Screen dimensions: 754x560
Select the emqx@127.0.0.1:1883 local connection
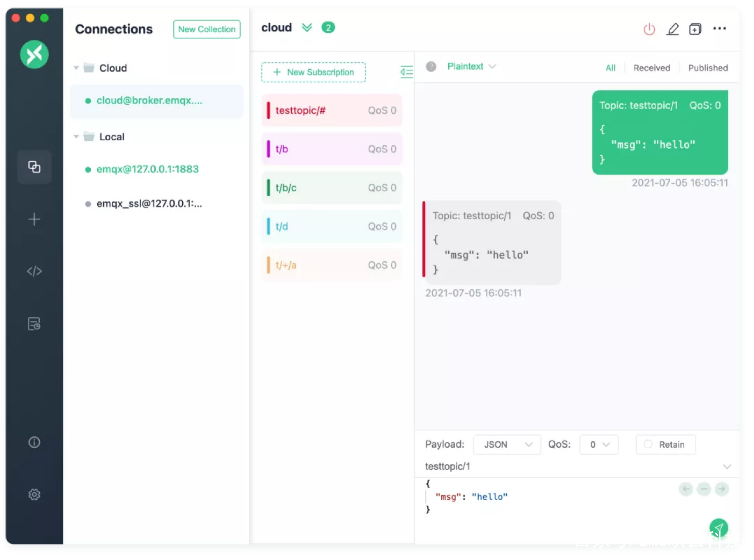148,169
